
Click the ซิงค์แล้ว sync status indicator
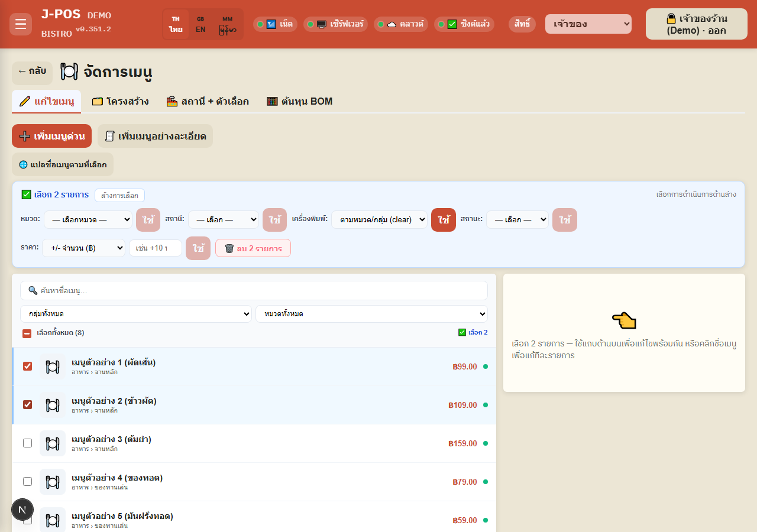tap(464, 24)
